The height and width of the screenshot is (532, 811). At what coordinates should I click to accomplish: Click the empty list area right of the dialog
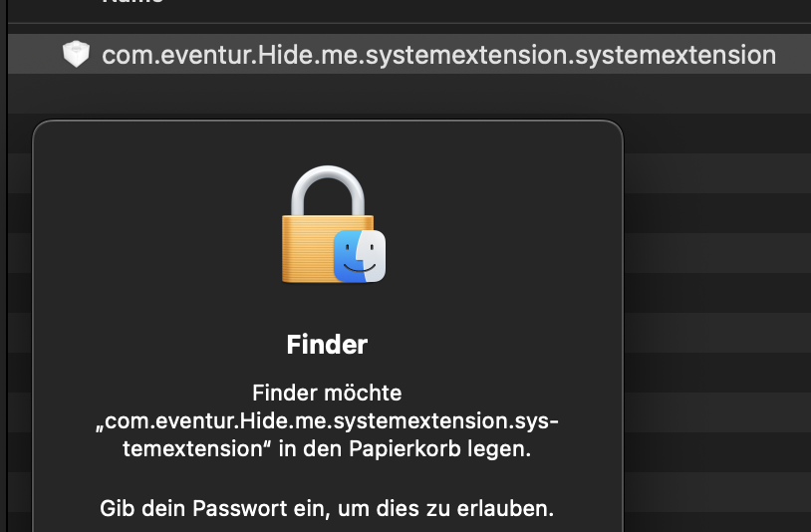(717, 299)
